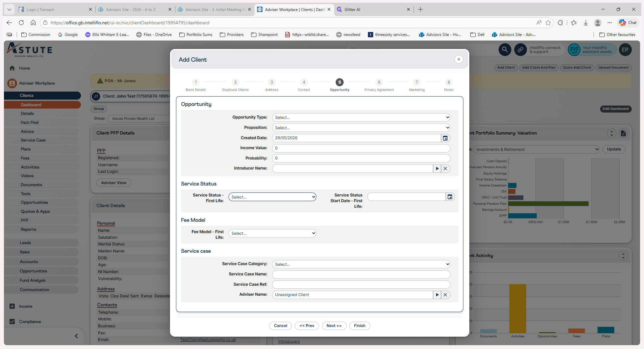Open intelliflo connect & support link icon
The image size is (644, 349).
pos(520,50)
